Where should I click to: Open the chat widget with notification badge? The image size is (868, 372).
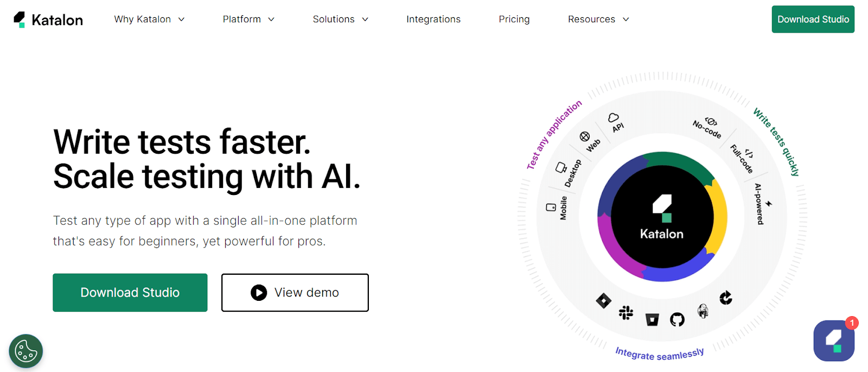coord(834,341)
